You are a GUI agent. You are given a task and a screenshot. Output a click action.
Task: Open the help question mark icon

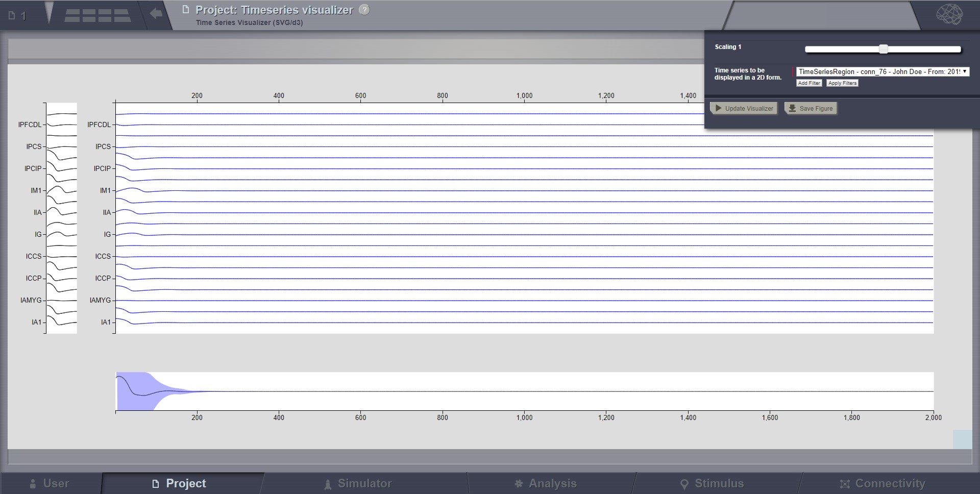click(364, 10)
